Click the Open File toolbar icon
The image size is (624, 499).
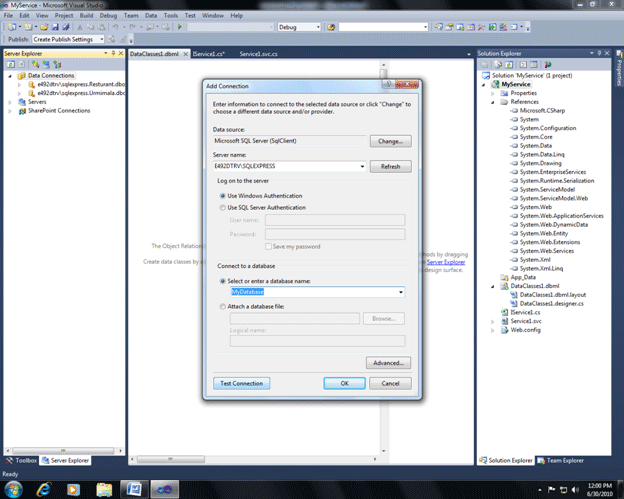tap(44, 27)
